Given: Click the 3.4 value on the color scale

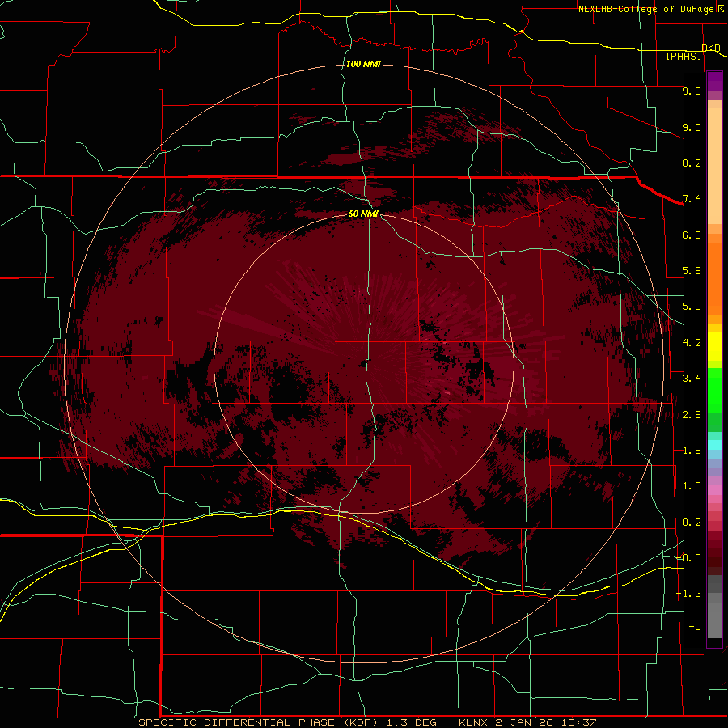Looking at the screenshot, I should click(x=692, y=379).
